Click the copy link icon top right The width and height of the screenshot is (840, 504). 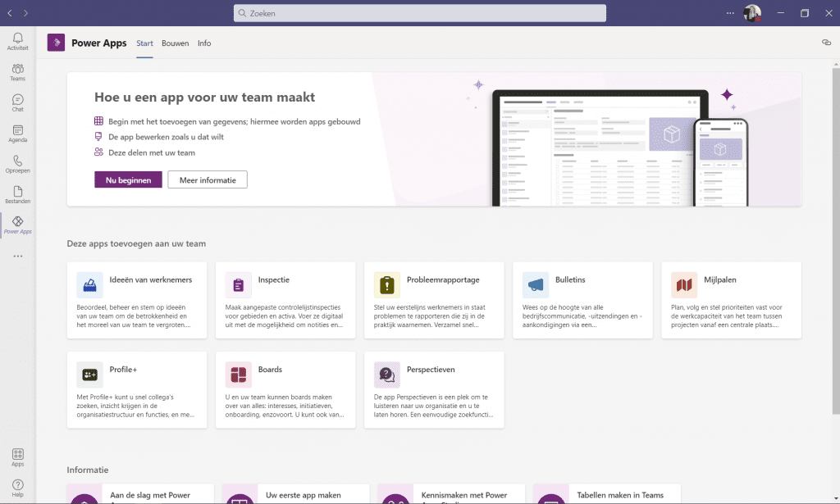[826, 43]
